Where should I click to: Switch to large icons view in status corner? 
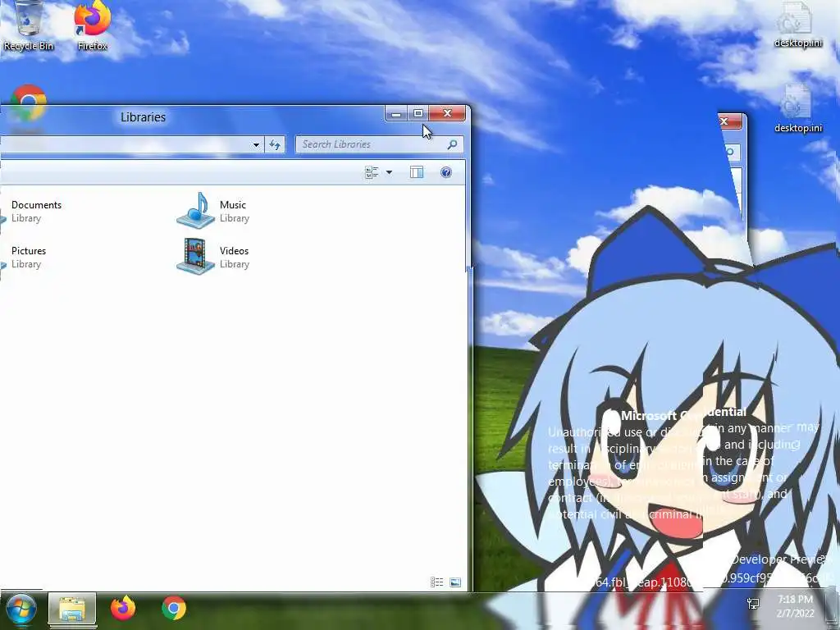[455, 582]
